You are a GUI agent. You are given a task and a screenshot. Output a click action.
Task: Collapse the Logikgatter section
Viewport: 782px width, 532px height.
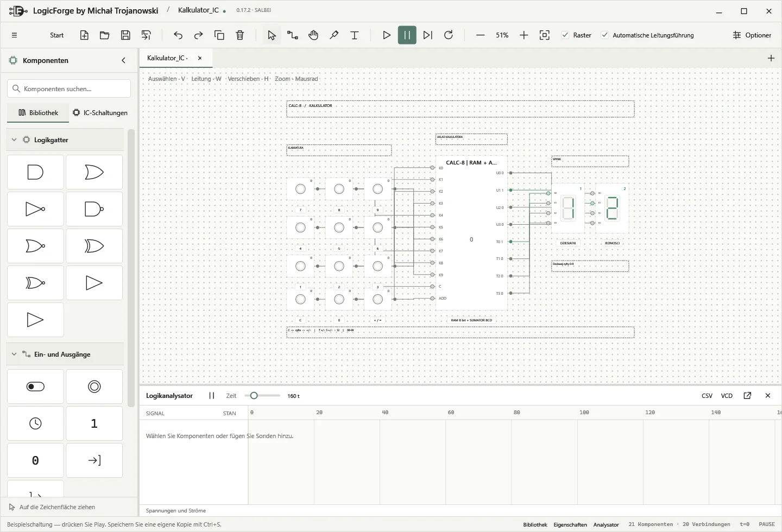pos(14,140)
